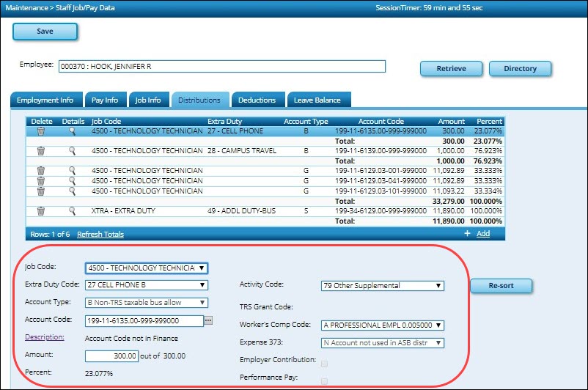Open the Extra Duty Code dropdown
The width and height of the screenshot is (588, 390).
147,285
